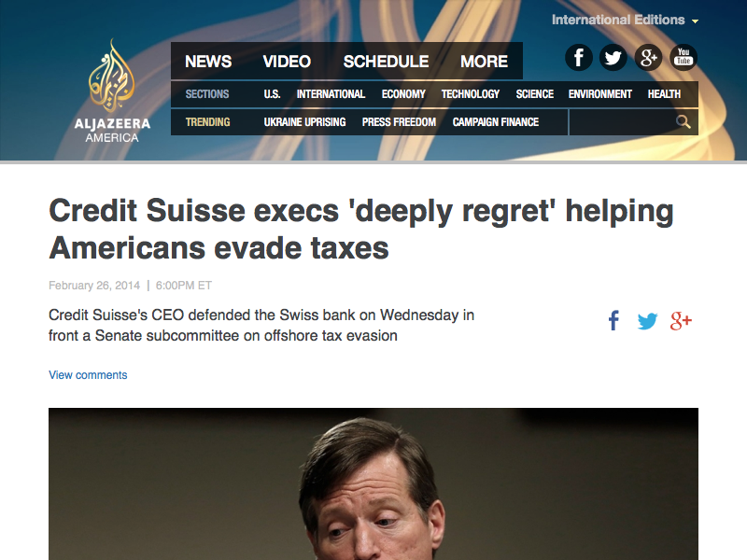Share the article on Twitter
Image resolution: width=747 pixels, height=560 pixels.
click(x=647, y=321)
